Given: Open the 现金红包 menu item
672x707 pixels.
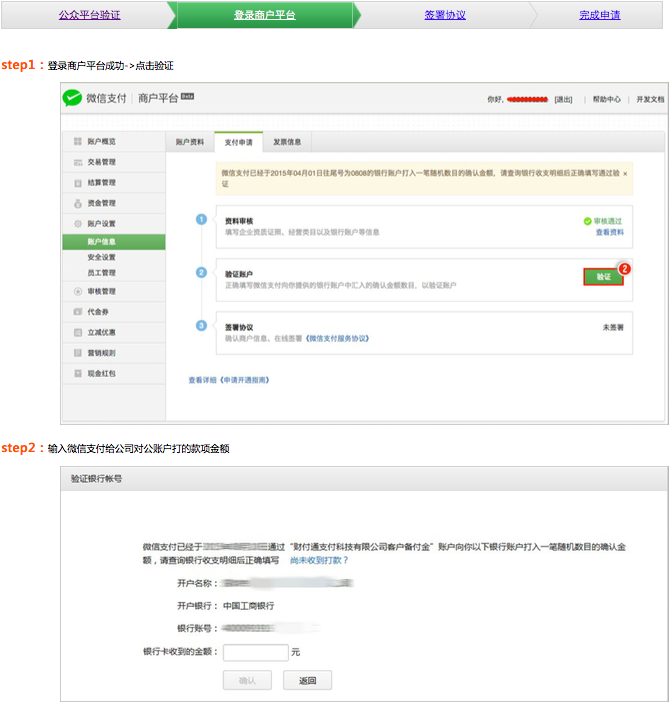Looking at the screenshot, I should (114, 373).
